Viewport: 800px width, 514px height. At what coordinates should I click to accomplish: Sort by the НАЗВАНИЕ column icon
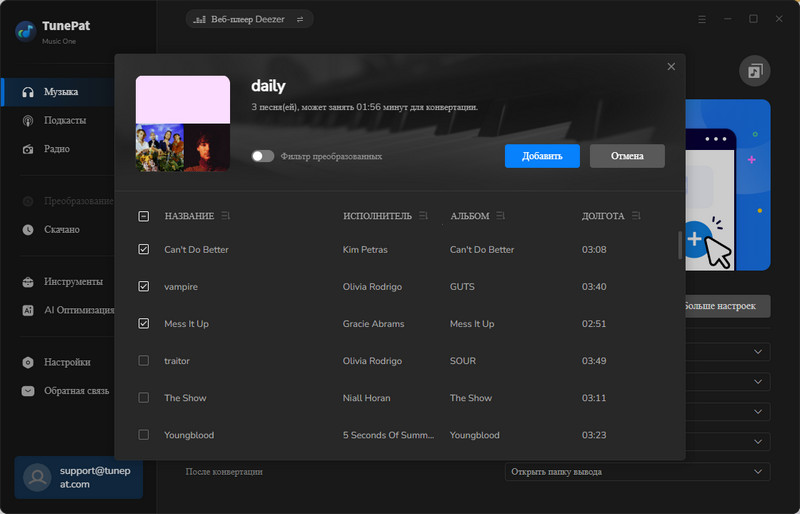[x=226, y=216]
